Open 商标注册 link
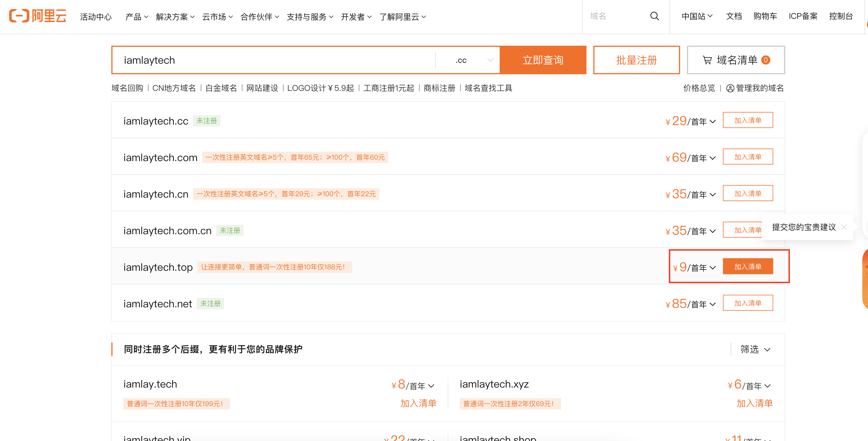The width and height of the screenshot is (868, 441). pos(439,88)
